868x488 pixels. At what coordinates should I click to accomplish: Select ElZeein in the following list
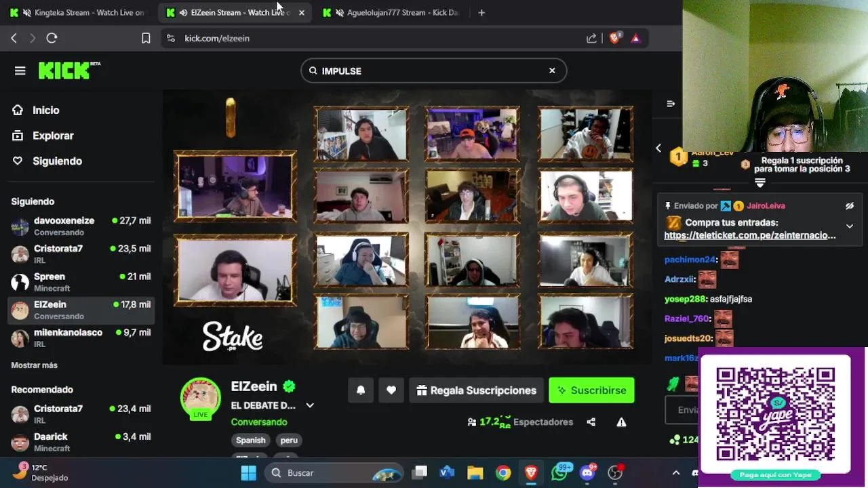pyautogui.click(x=81, y=310)
